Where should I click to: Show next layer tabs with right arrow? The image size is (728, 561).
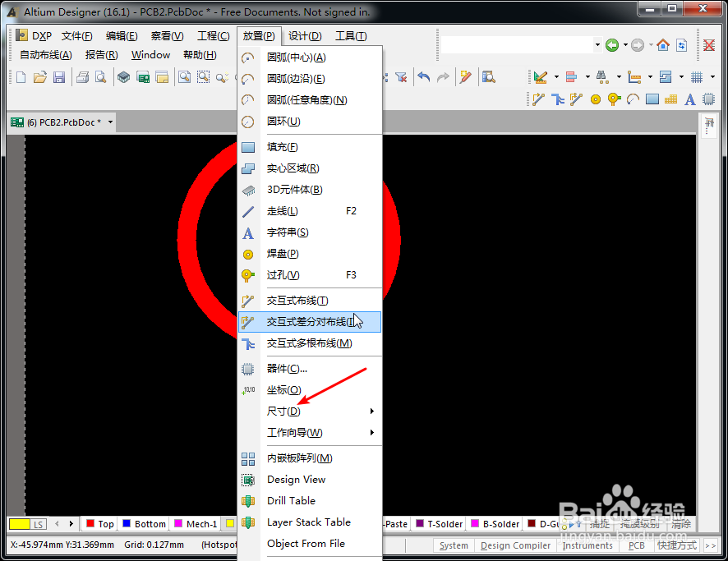(x=71, y=523)
